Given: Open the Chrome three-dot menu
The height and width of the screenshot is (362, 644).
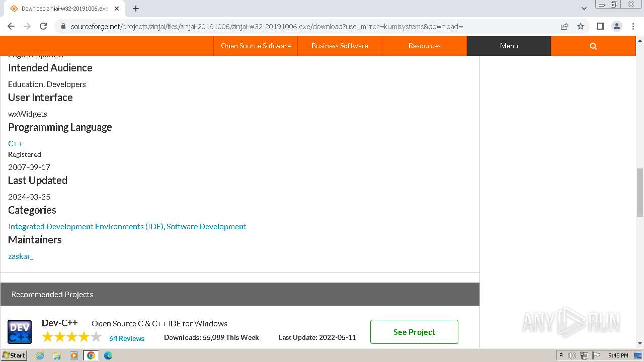Looking at the screenshot, I should click(632, 26).
